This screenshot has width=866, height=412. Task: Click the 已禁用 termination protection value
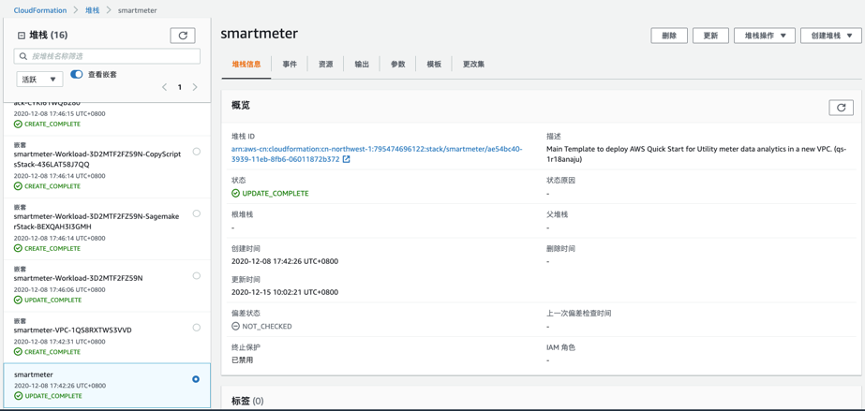pos(242,360)
